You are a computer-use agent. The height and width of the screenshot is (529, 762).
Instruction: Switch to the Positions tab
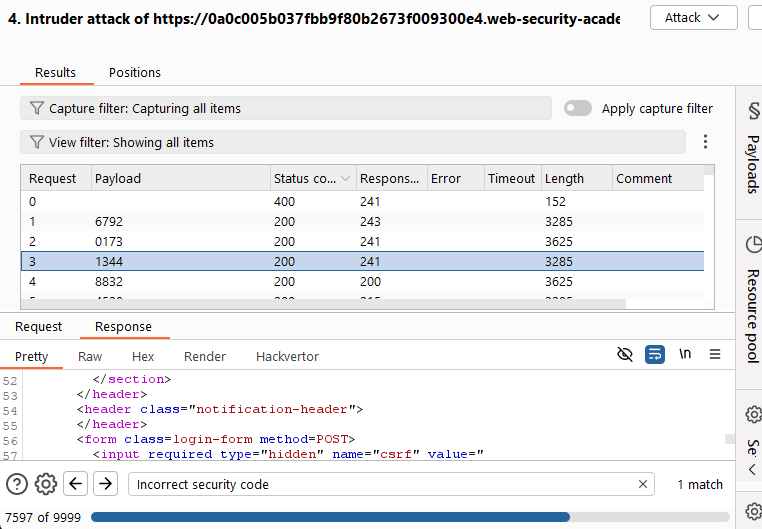click(x=135, y=72)
